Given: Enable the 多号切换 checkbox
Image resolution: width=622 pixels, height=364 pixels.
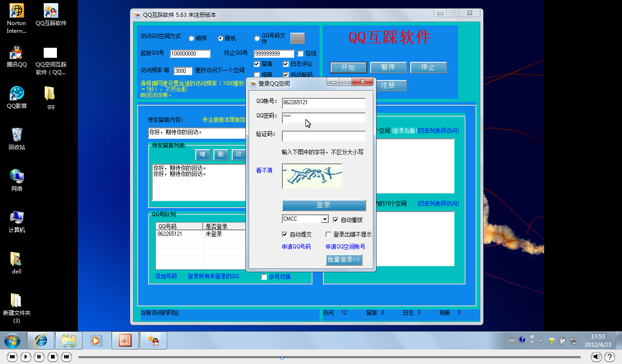Looking at the screenshot, I should pyautogui.click(x=264, y=277).
